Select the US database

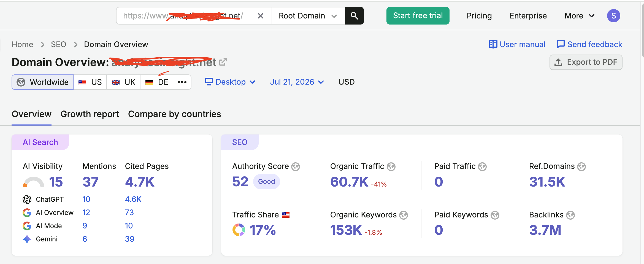(90, 82)
